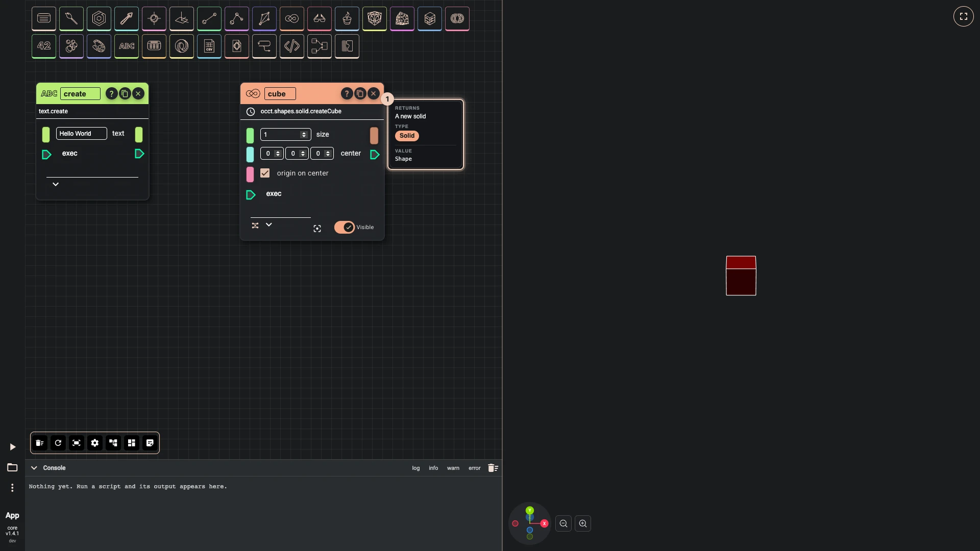Run the script with play button
Screen dimensions: 980x551
coord(13,447)
